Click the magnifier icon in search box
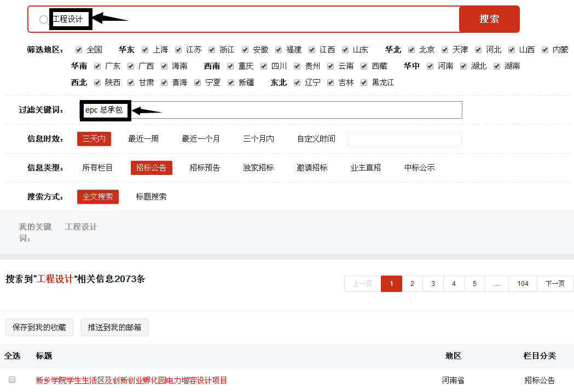The image size is (574, 392). pos(44,20)
